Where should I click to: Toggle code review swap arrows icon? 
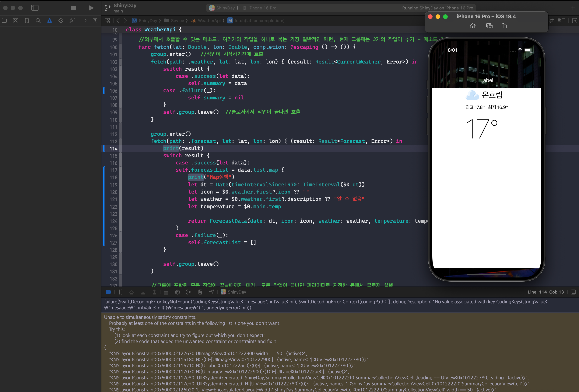pos(552,21)
